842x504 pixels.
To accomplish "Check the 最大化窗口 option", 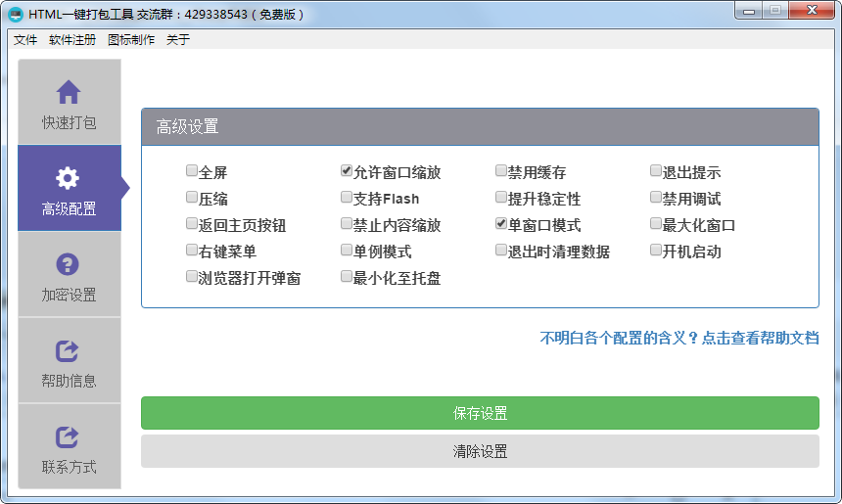I will [x=656, y=223].
